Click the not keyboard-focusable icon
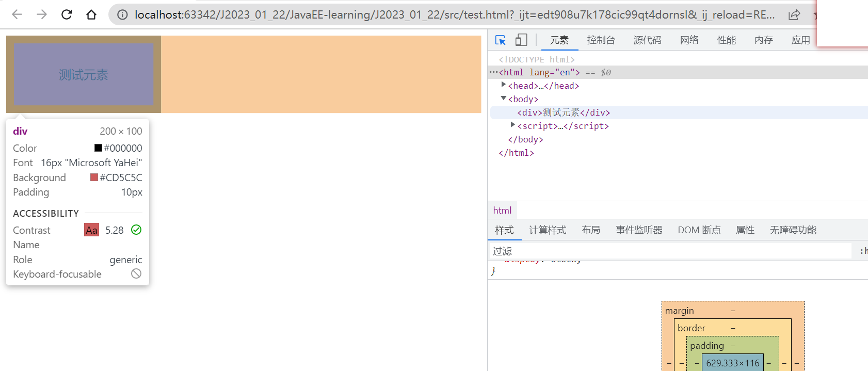 pos(136,273)
